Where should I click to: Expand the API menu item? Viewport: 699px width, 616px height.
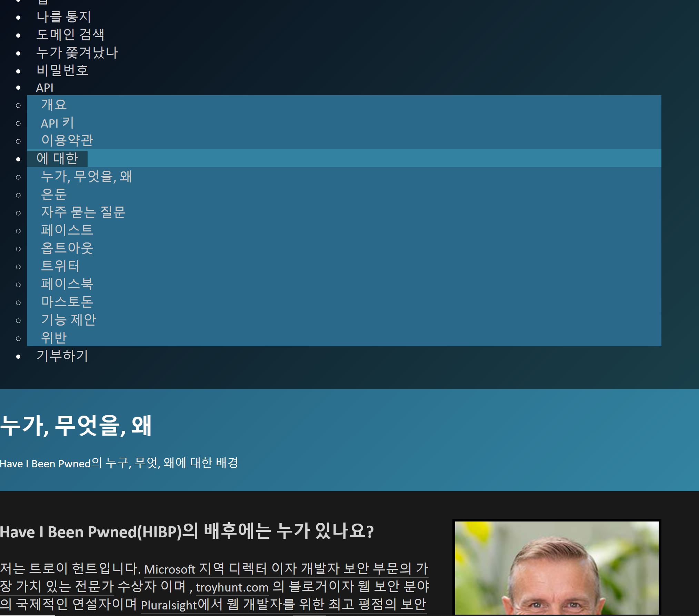coord(45,88)
